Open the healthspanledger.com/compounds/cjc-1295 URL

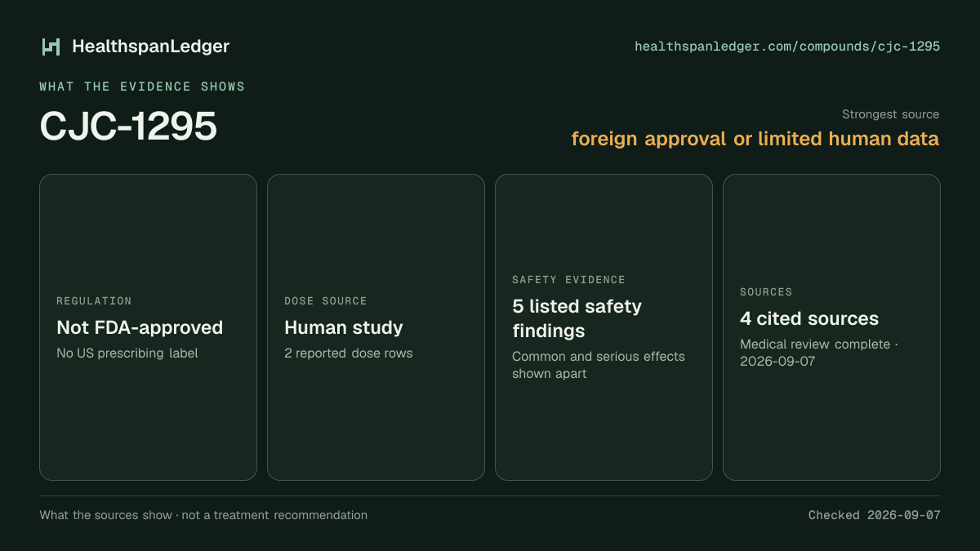click(x=787, y=47)
